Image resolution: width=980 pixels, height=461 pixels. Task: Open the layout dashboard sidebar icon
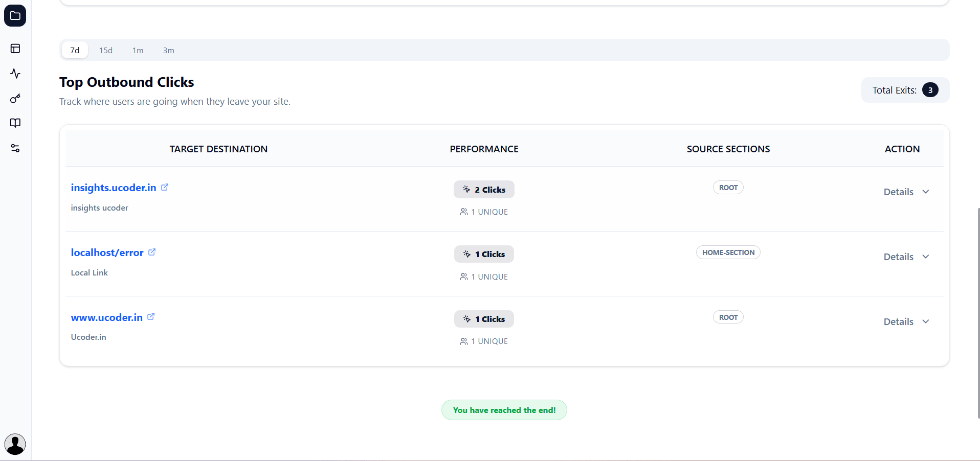click(x=15, y=49)
